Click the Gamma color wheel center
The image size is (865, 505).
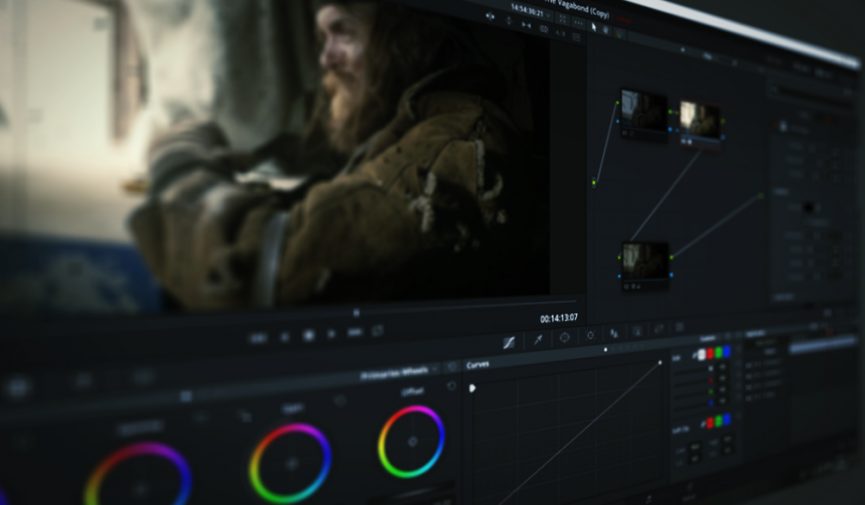click(x=140, y=488)
